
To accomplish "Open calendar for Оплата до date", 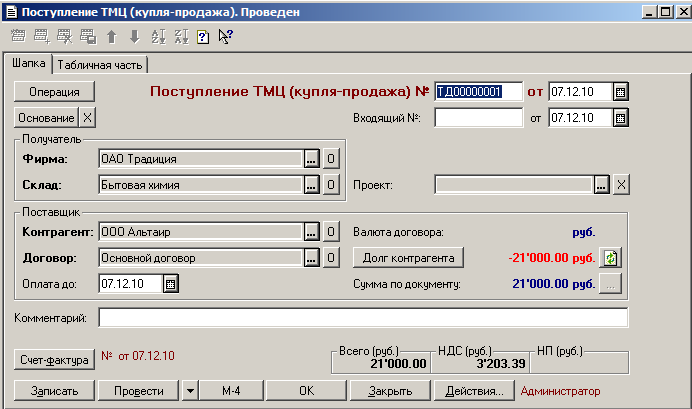I will click(x=170, y=284).
